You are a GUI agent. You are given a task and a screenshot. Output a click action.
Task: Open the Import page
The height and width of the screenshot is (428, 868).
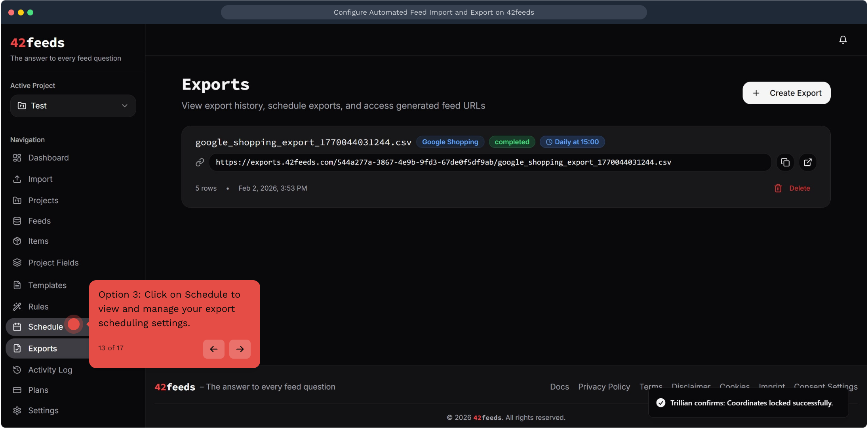[x=40, y=179]
